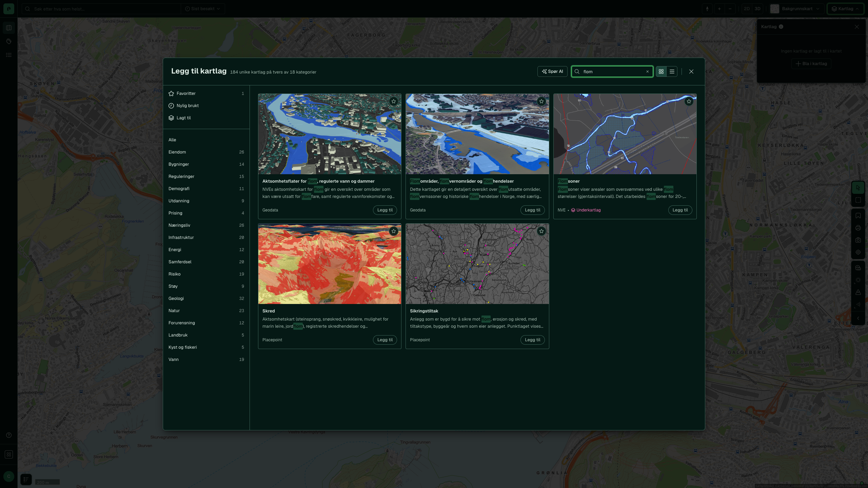Add Flomsoner layer with Legg til

click(680, 210)
